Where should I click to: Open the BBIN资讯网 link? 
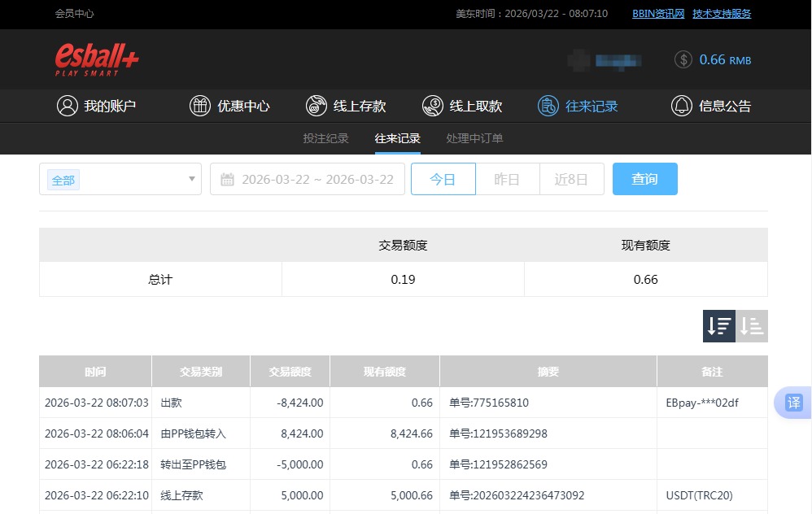(657, 14)
